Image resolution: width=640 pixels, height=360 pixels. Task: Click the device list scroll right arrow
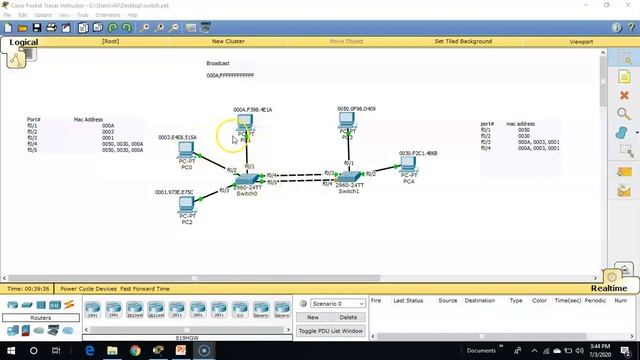[x=288, y=329]
